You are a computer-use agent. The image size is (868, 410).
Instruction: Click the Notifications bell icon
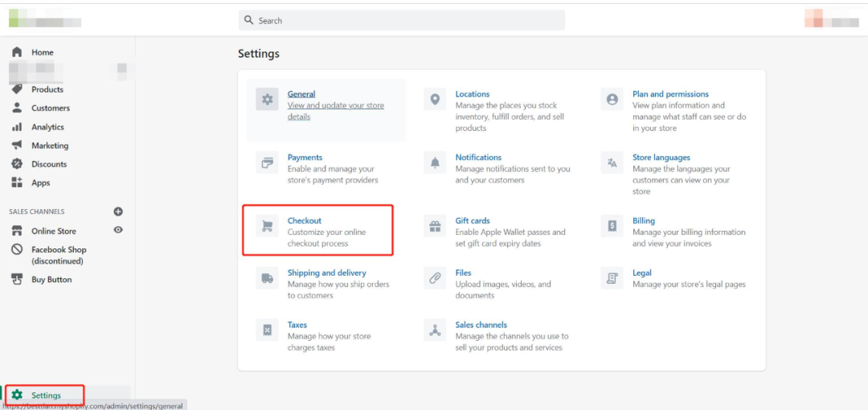(435, 163)
